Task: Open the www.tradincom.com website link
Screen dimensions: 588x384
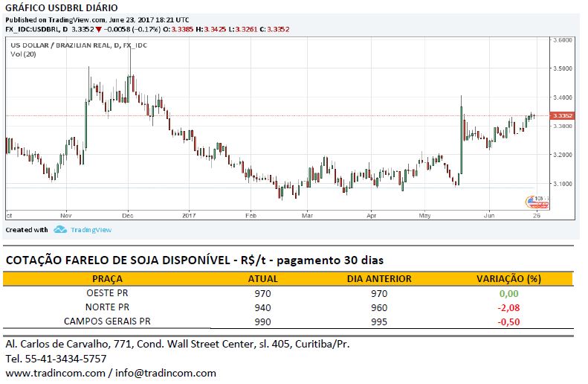Action: tap(55, 373)
